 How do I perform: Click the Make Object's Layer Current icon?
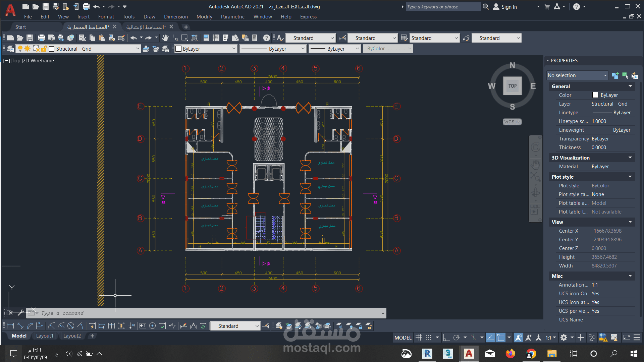[x=146, y=49]
